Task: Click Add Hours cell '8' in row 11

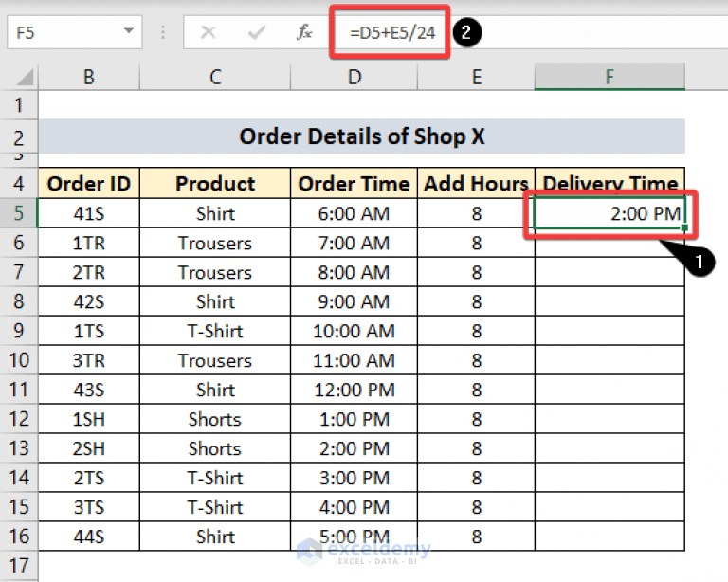Action: tap(477, 390)
